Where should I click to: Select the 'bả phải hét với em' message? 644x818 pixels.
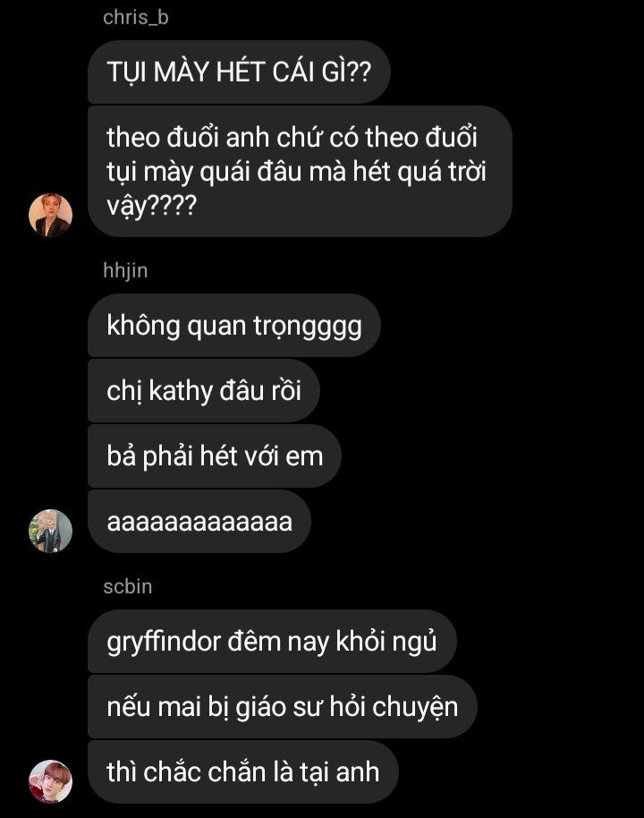tap(215, 456)
